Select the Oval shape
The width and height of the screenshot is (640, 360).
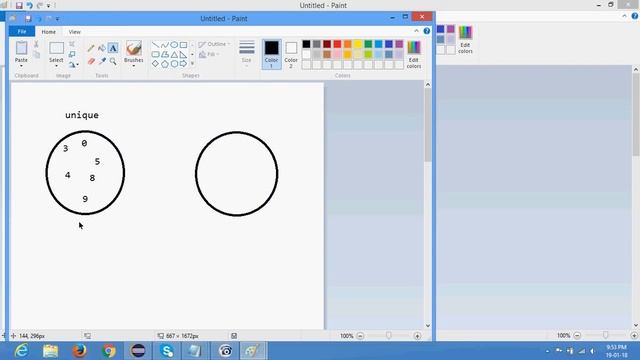pyautogui.click(x=174, y=45)
